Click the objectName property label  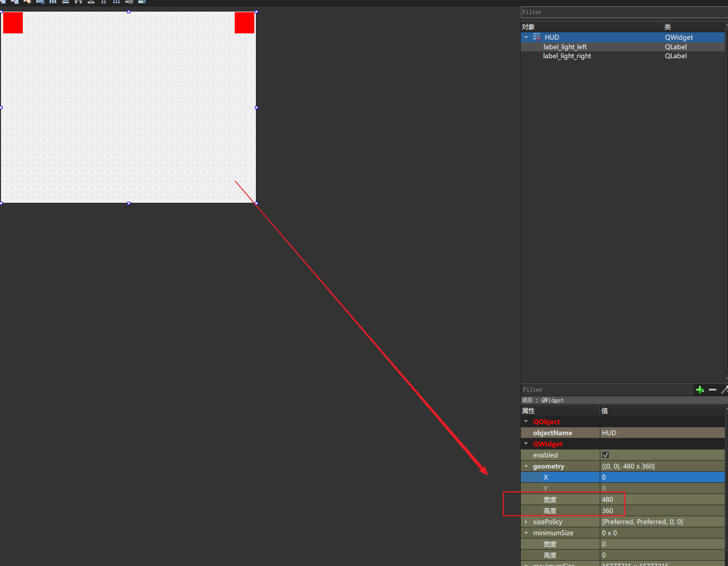pyautogui.click(x=552, y=433)
